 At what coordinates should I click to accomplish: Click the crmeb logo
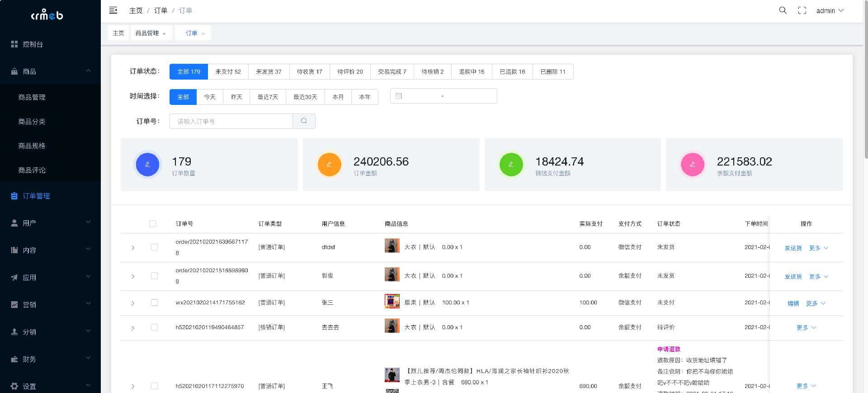47,15
